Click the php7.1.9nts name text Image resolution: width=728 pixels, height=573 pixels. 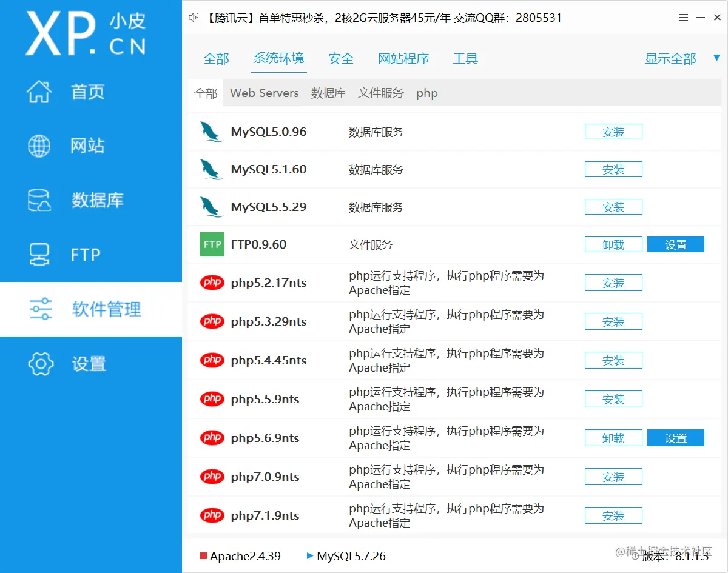click(x=265, y=515)
